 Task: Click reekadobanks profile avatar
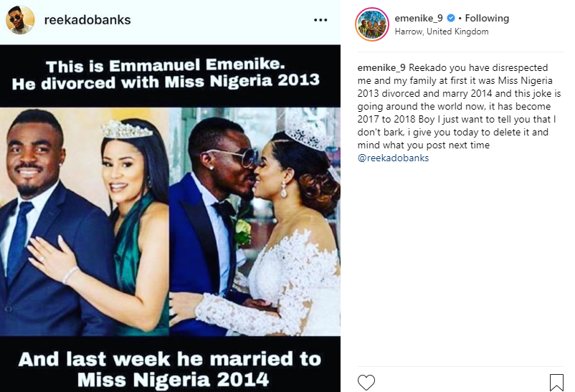pos(19,20)
